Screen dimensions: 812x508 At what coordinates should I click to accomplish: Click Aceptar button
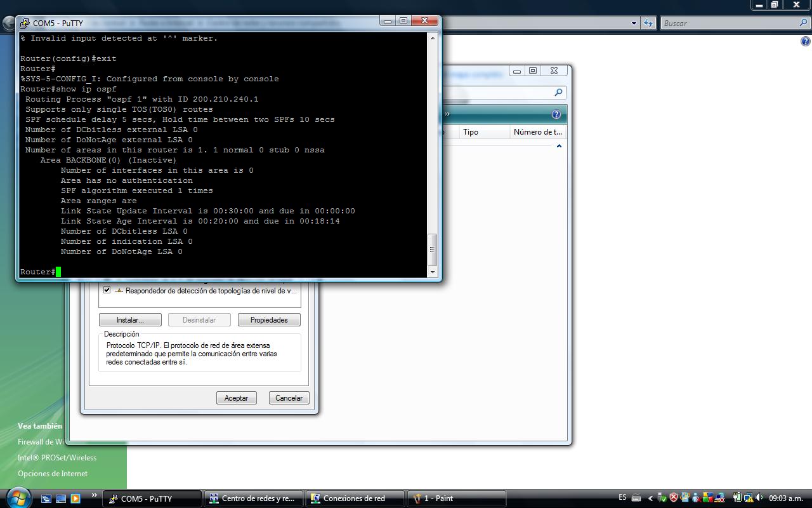236,398
